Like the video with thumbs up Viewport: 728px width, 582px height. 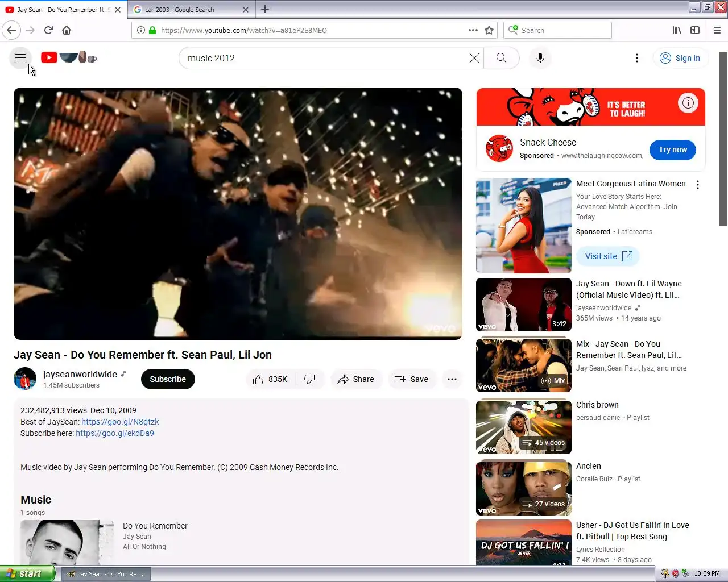[271, 379]
